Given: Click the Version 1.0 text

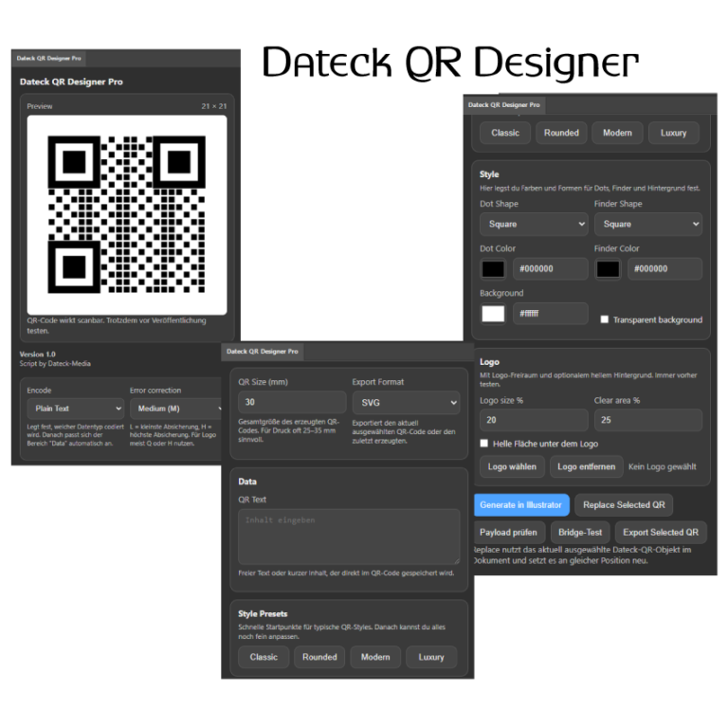Looking at the screenshot, I should coord(38,355).
